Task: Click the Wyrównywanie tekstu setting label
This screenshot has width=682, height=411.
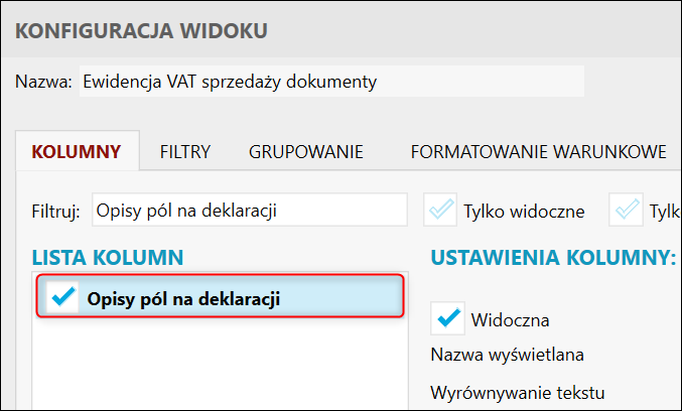Action: [518, 391]
